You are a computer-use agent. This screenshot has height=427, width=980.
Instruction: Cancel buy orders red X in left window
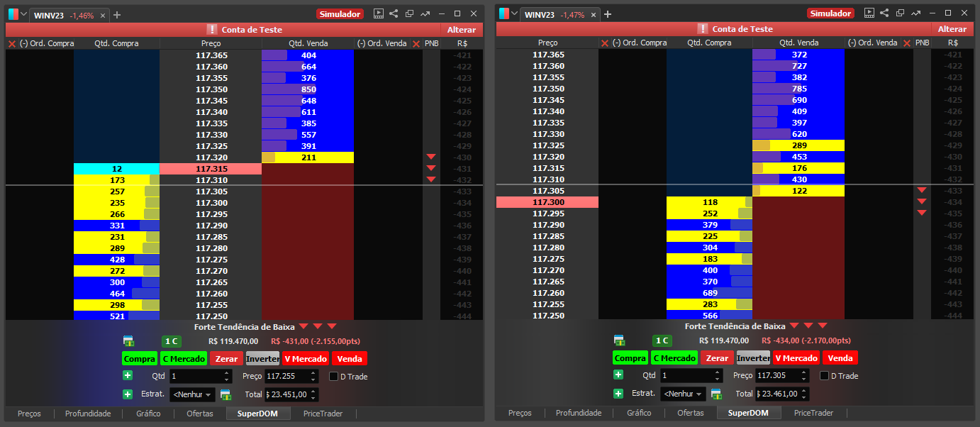[x=11, y=44]
